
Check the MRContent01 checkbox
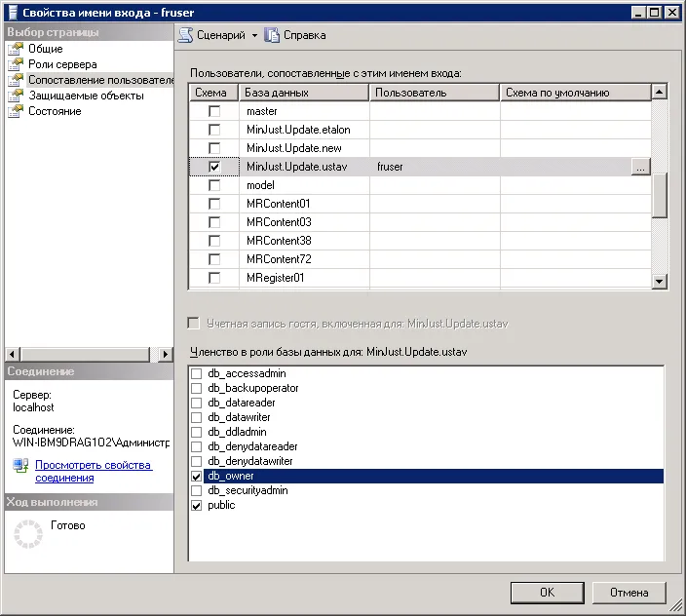214,204
